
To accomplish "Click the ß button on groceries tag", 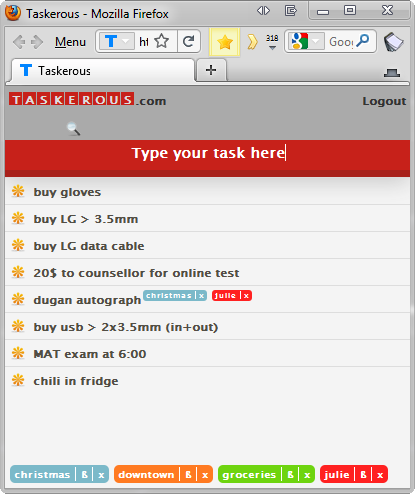I will [290, 475].
